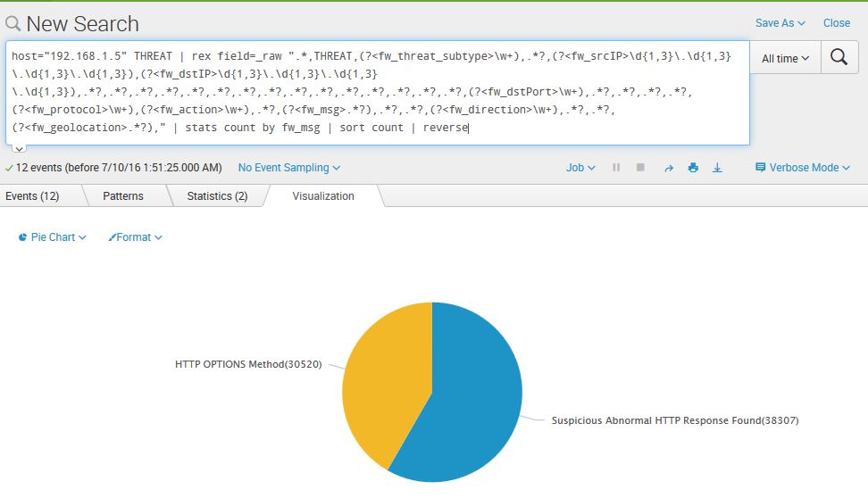Open the Format options
This screenshot has height=498, width=868.
click(x=135, y=237)
